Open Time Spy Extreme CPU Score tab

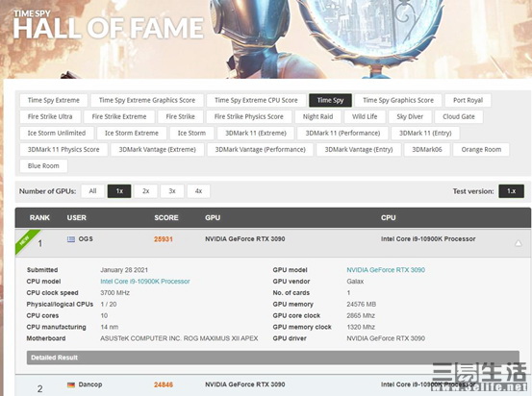(x=256, y=100)
